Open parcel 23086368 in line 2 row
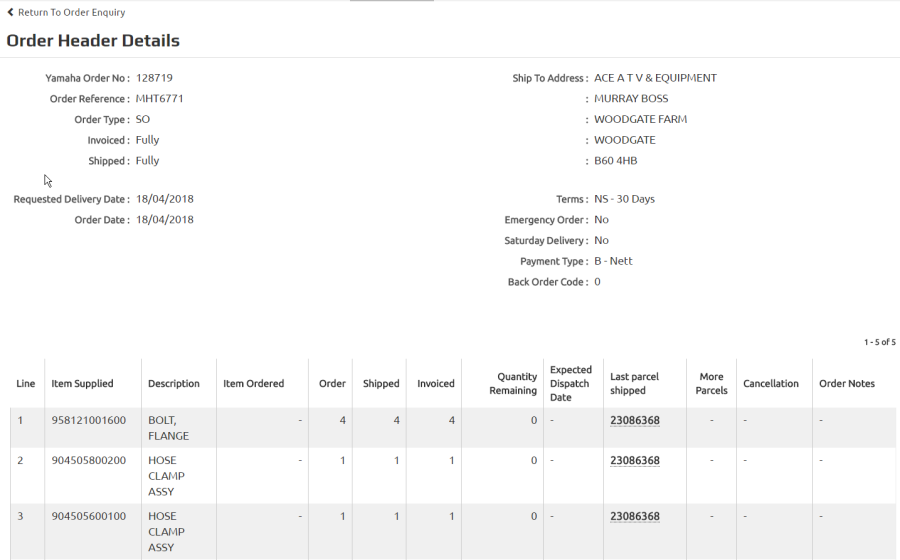This screenshot has width=900, height=560. pos(635,460)
